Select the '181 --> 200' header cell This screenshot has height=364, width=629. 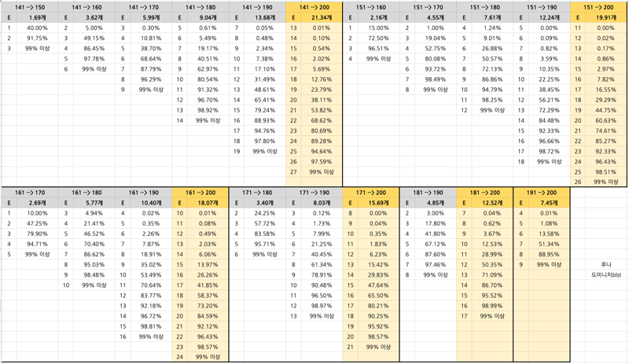point(484,193)
